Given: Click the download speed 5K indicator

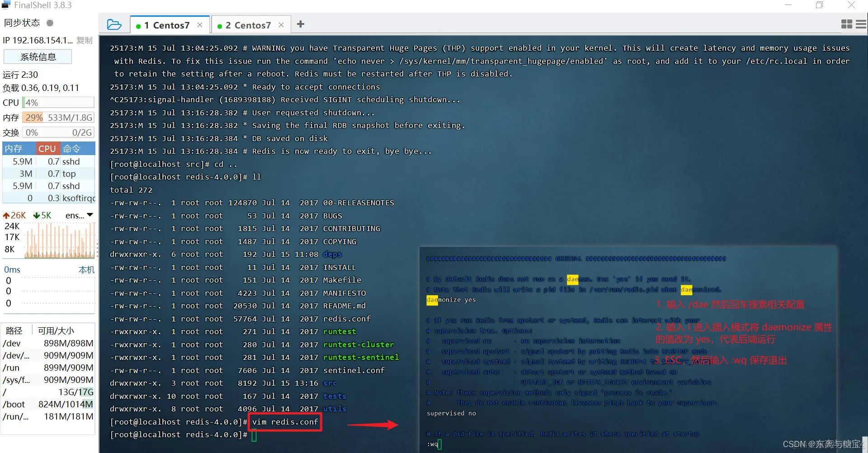Looking at the screenshot, I should coord(42,215).
